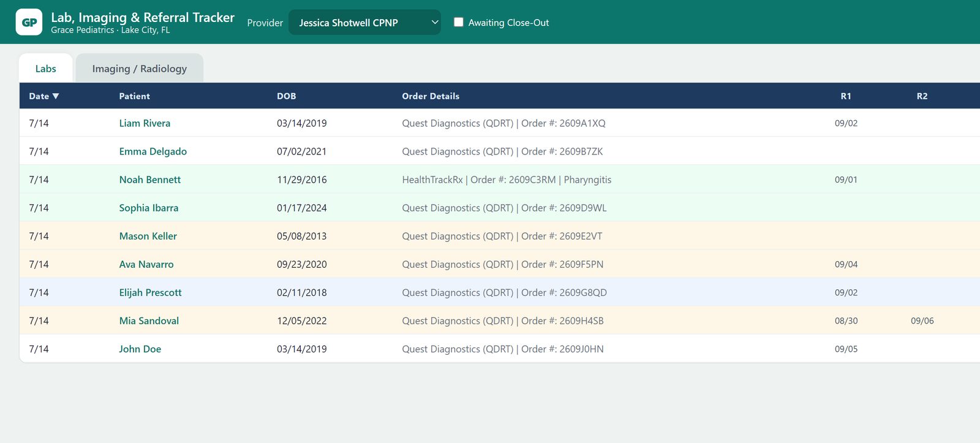
Task: Click Liam Rivera's R1 date 09/02
Action: (x=846, y=123)
